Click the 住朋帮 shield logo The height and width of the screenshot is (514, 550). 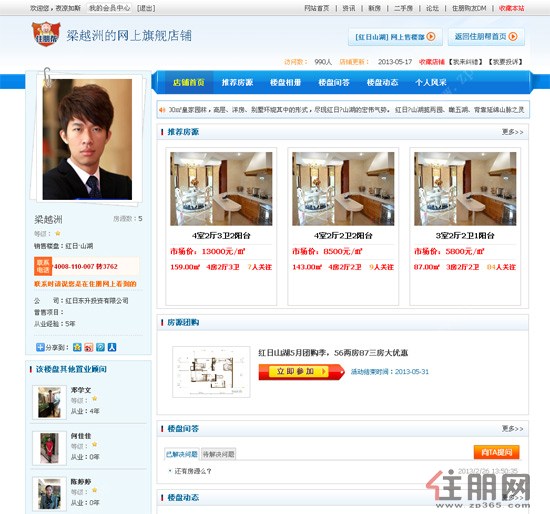pos(46,34)
